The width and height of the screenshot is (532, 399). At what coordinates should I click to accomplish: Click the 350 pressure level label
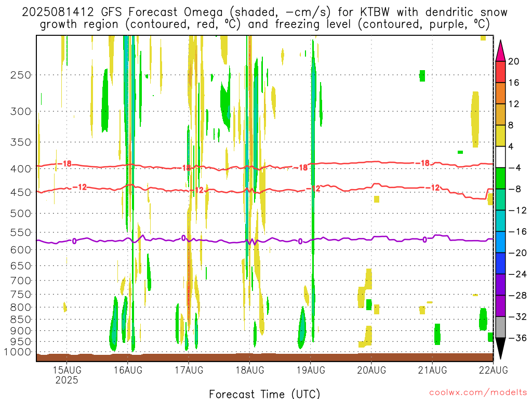(21, 142)
